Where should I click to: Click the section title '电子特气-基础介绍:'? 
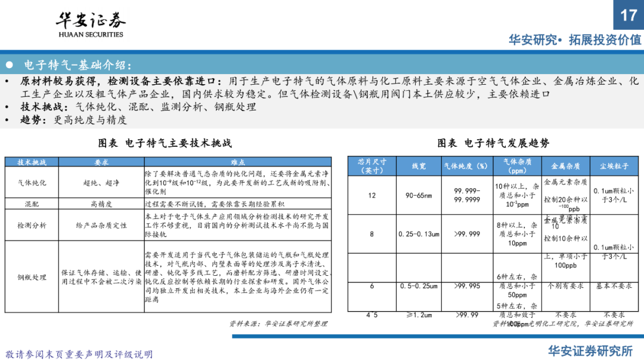tap(78, 65)
